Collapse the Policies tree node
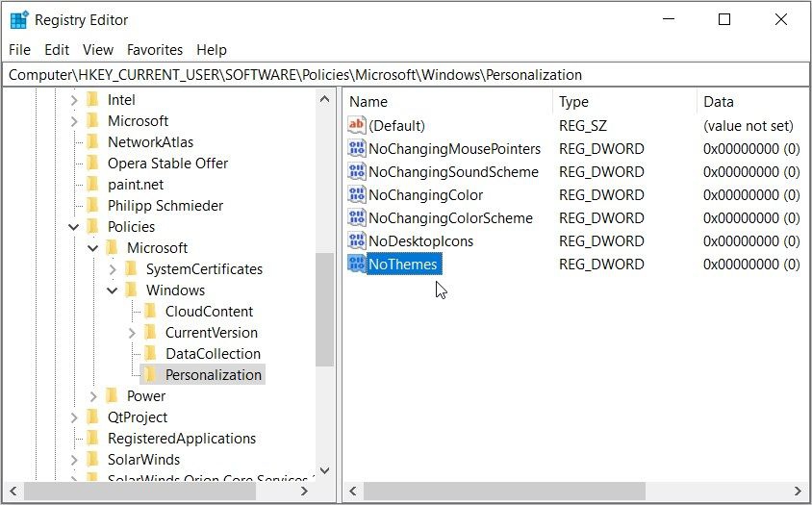 click(74, 227)
